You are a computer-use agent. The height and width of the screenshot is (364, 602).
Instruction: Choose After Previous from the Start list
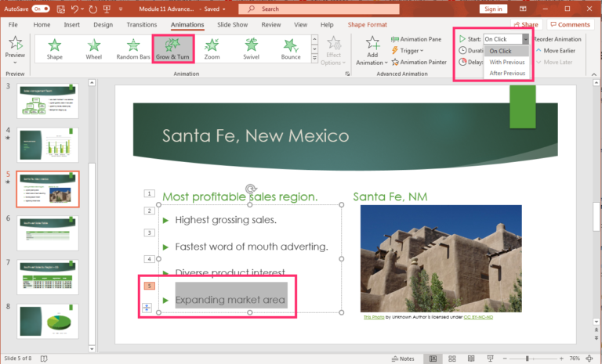pos(507,73)
